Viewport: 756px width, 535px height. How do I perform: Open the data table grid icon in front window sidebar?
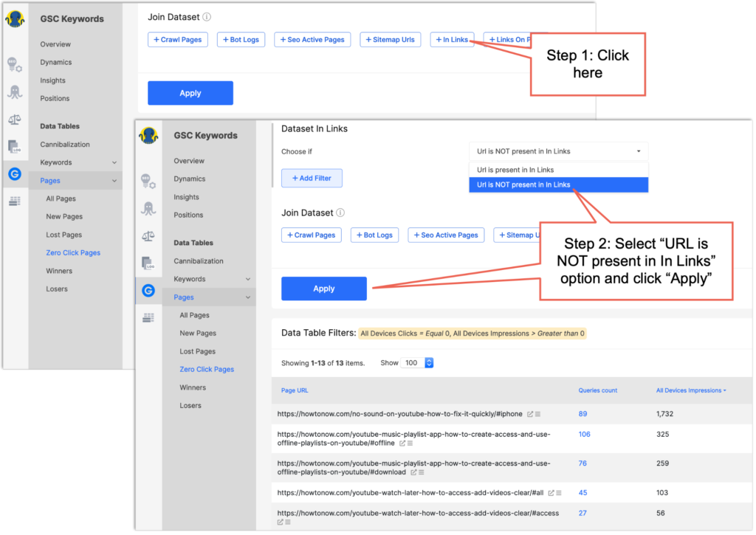148,317
